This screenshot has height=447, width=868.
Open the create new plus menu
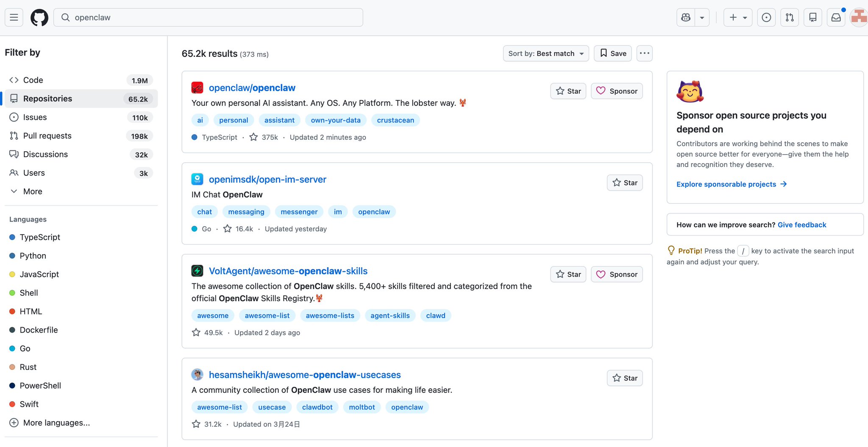[738, 17]
